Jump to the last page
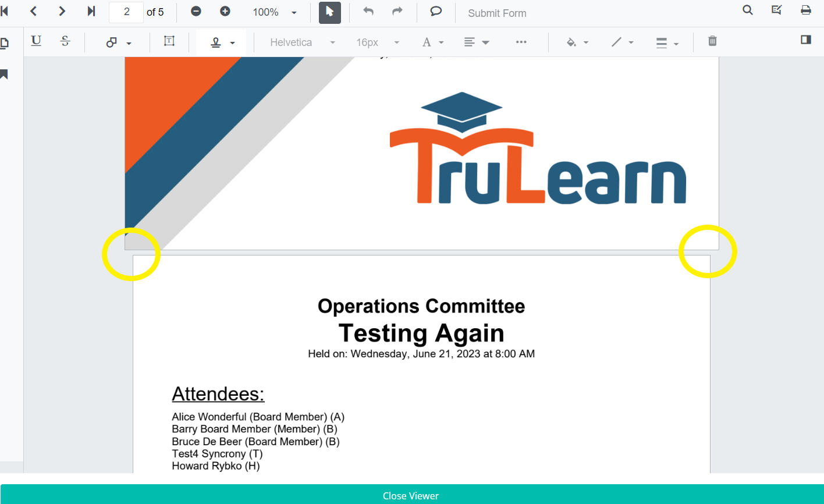 tap(91, 12)
